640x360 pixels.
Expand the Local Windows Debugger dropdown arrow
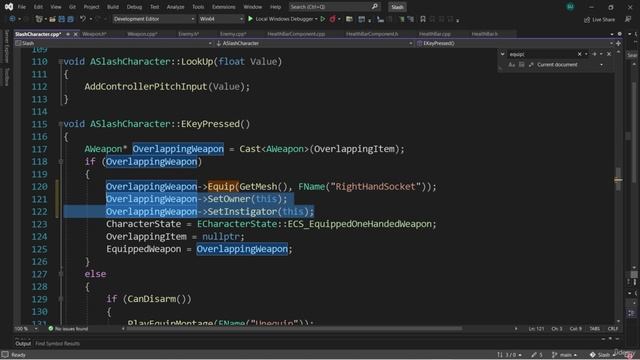tap(316, 19)
